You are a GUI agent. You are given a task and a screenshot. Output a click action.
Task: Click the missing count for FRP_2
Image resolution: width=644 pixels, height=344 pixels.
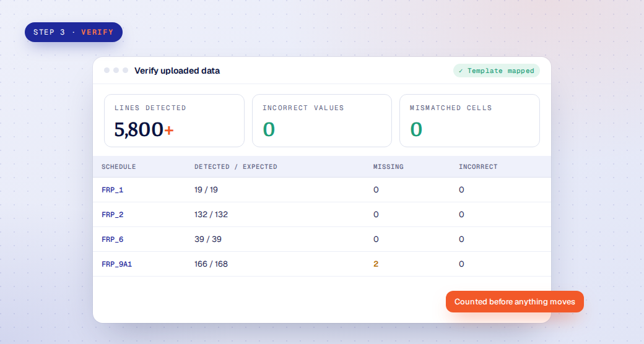[x=376, y=214]
